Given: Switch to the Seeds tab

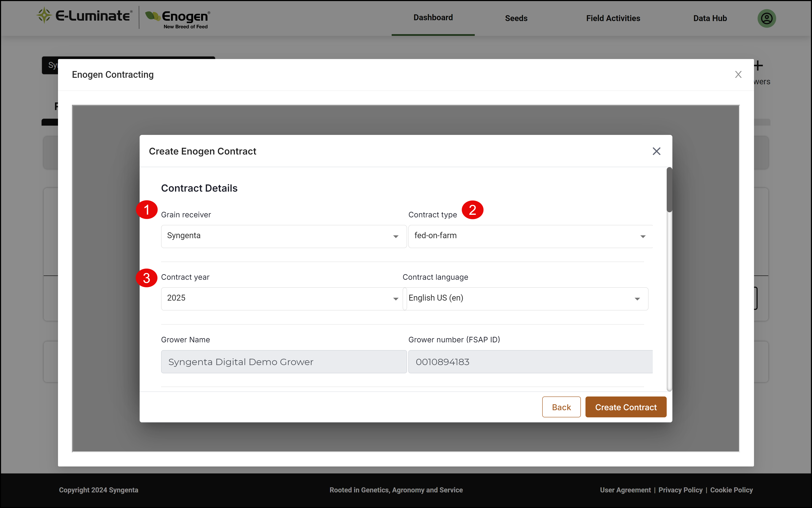Looking at the screenshot, I should (516, 18).
